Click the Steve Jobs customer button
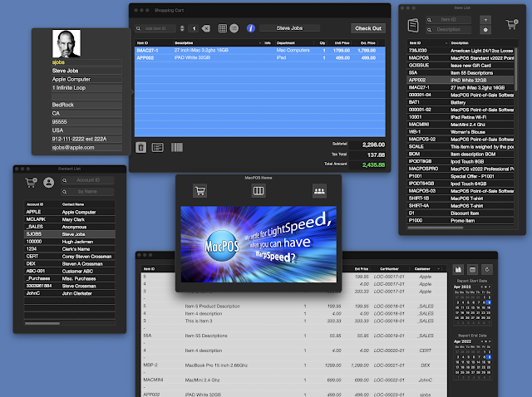Image resolution: width=532 pixels, height=397 pixels. (x=289, y=28)
